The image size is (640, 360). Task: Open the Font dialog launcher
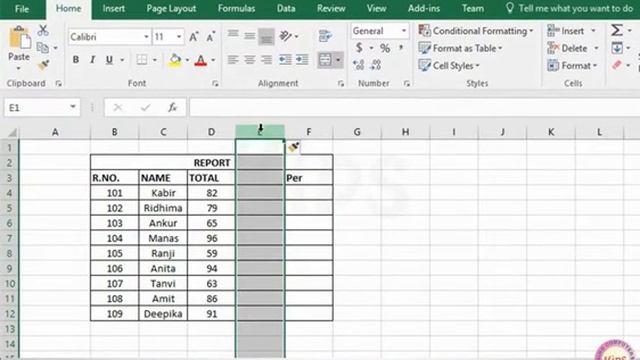click(x=215, y=84)
